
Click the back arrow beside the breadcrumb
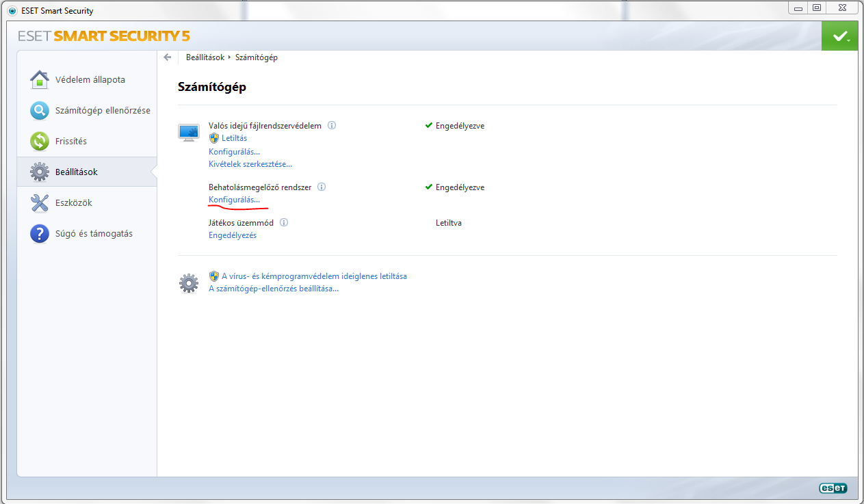click(x=168, y=57)
